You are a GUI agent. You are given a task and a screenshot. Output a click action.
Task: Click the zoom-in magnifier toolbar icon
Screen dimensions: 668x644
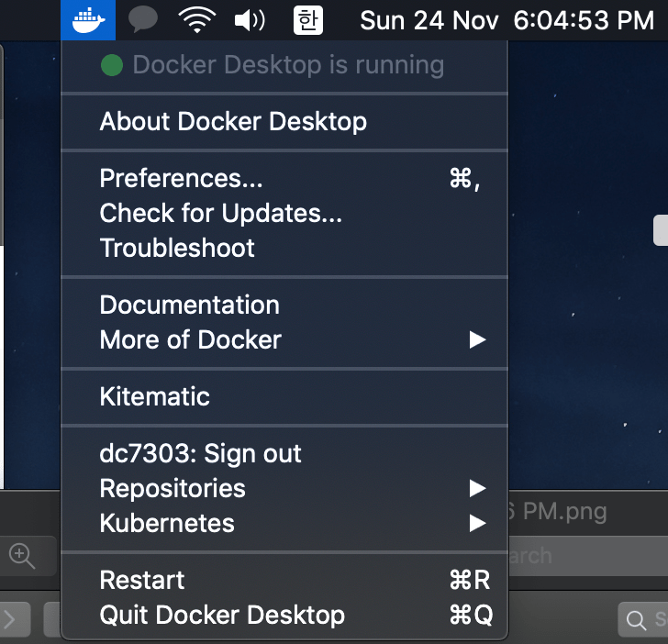[x=22, y=556]
